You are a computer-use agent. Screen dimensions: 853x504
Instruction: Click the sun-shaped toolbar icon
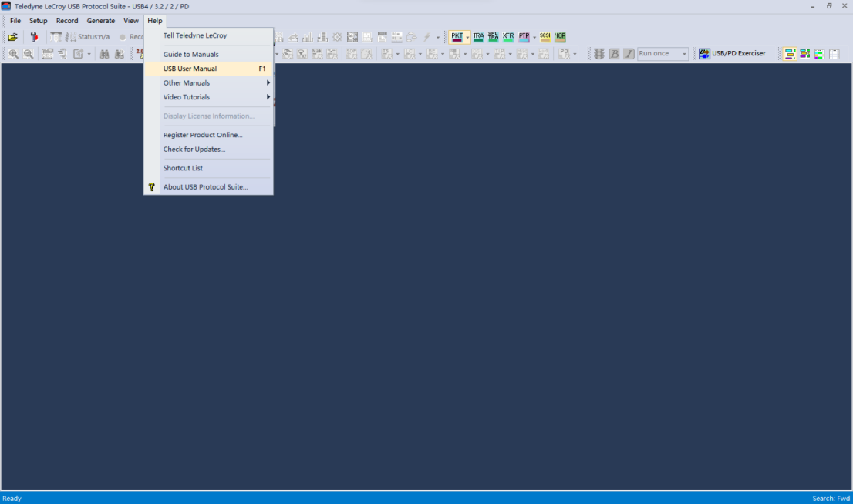pyautogui.click(x=337, y=37)
